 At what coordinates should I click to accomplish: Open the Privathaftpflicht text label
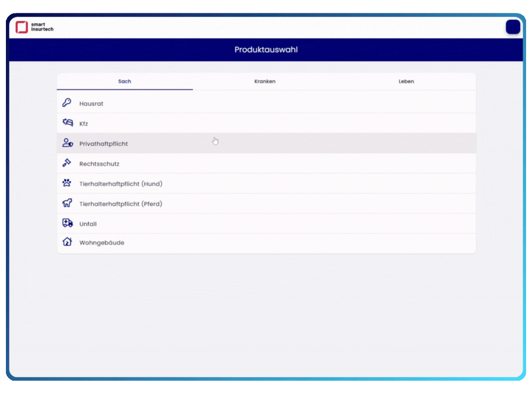[103, 144]
